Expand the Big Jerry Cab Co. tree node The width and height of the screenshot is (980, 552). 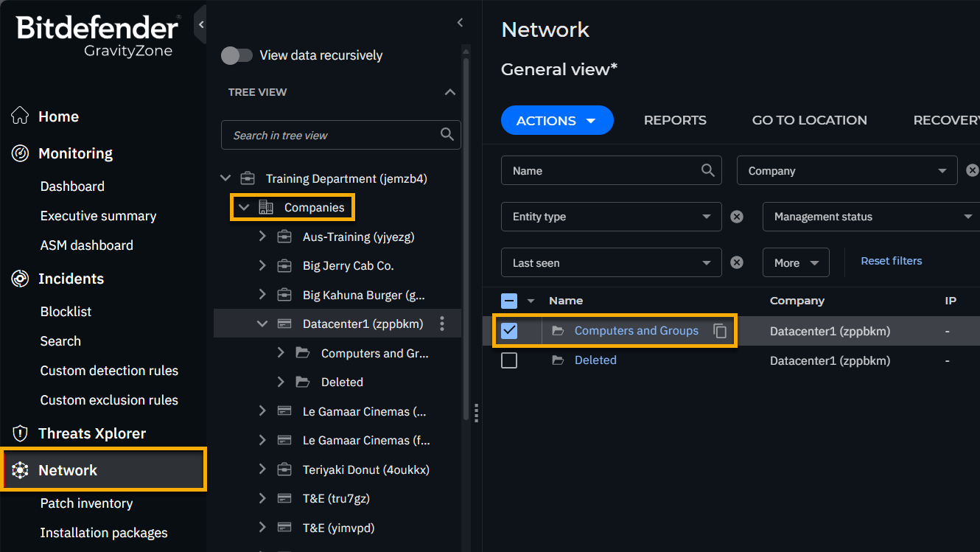[262, 266]
